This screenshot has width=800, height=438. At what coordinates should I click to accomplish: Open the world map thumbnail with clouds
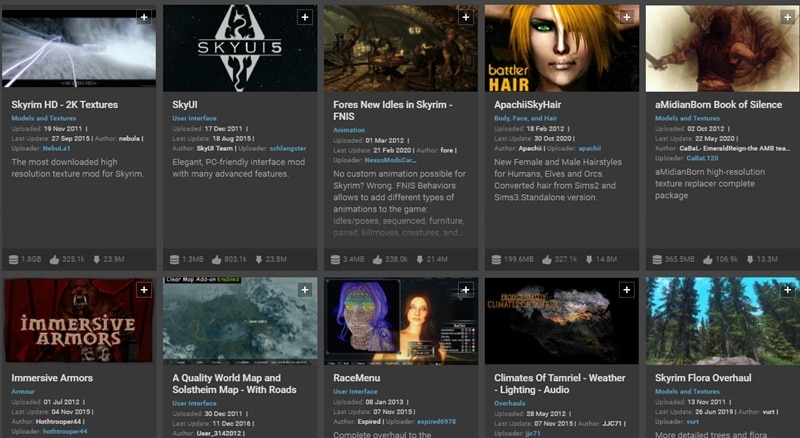click(x=240, y=321)
